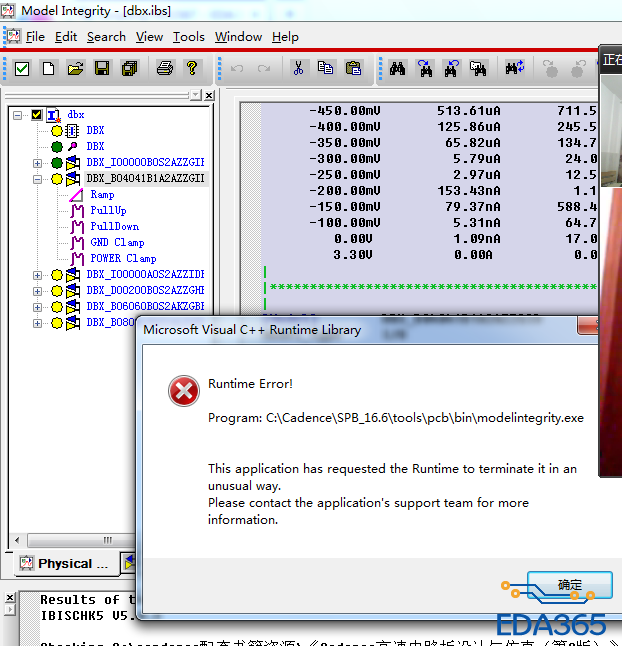Click the 确定 button in the error dialog
This screenshot has height=646, width=622.
click(570, 585)
